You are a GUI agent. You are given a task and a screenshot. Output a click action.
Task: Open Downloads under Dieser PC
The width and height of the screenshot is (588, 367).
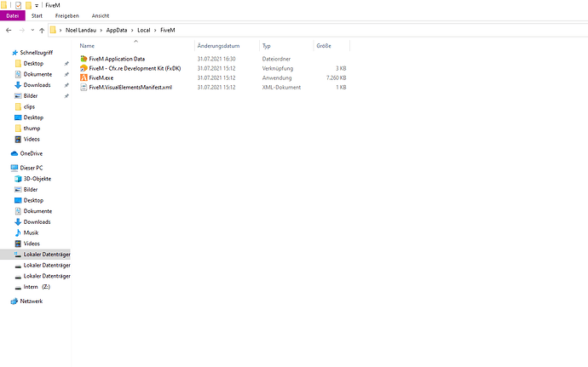click(37, 222)
